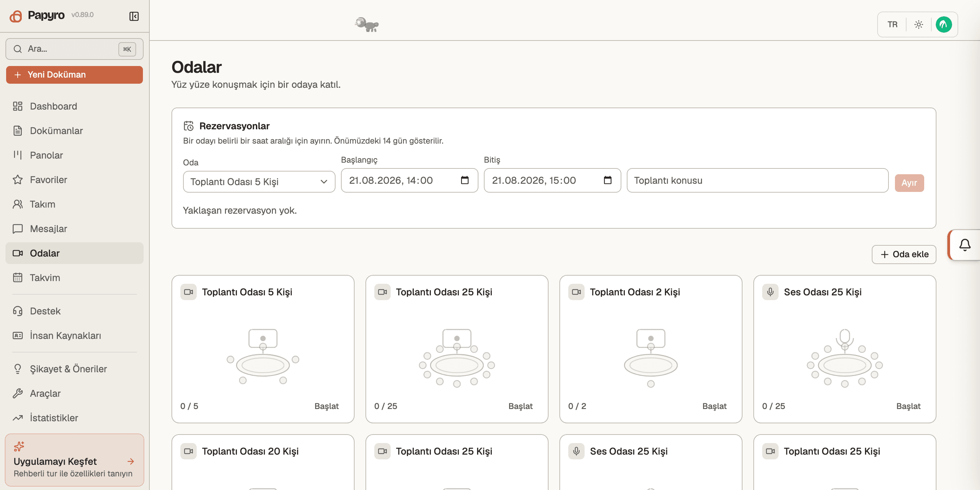Screen dimensions: 980x490
Task: Open Şikayet & Öneriler page
Action: [74, 369]
